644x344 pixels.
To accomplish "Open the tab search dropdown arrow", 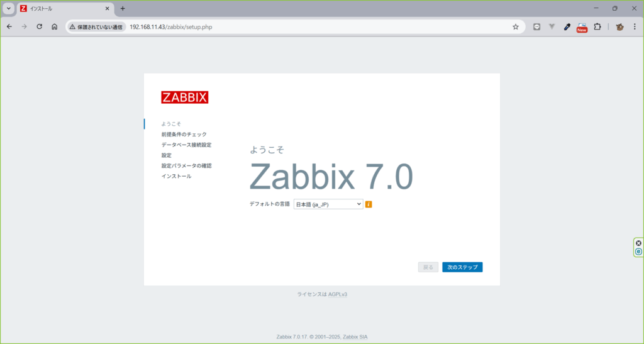I will (9, 8).
